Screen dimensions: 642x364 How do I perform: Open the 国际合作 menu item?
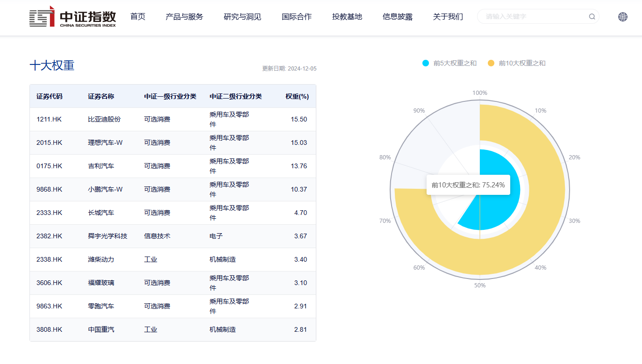pos(297,17)
